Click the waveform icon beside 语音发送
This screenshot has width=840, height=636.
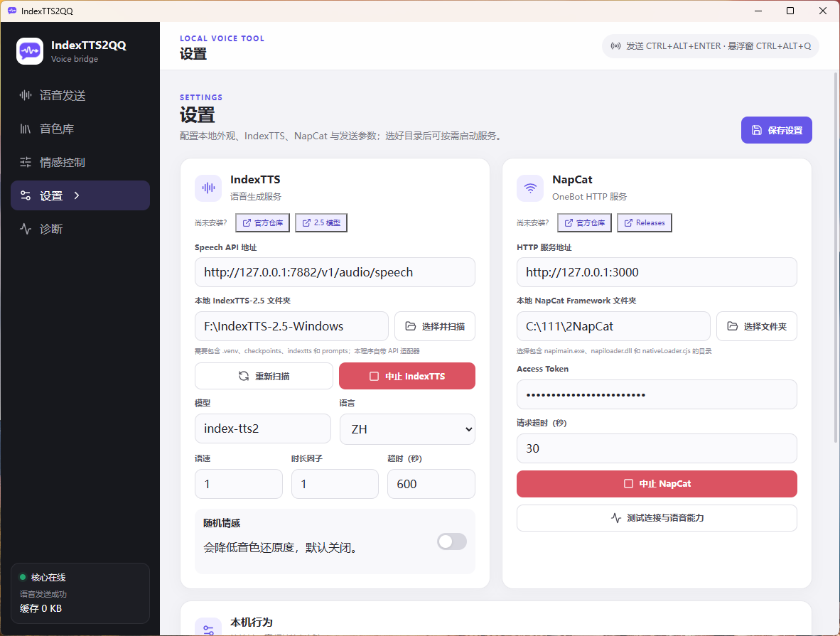click(x=25, y=95)
